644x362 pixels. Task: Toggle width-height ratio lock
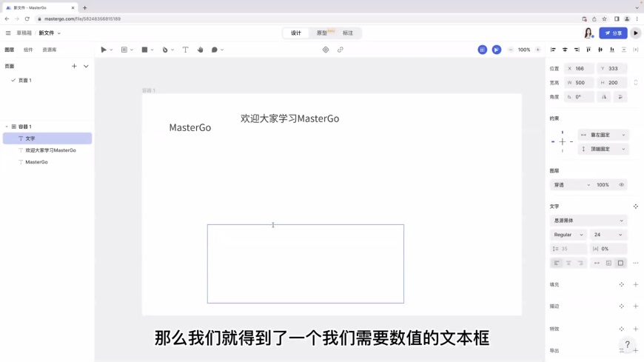(635, 83)
